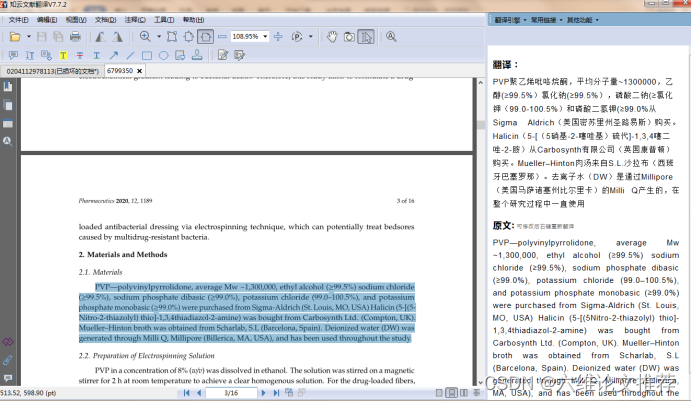Screen dimensions: 691x402
Task: Open the 其他功能 dropdown
Action: (x=583, y=20)
